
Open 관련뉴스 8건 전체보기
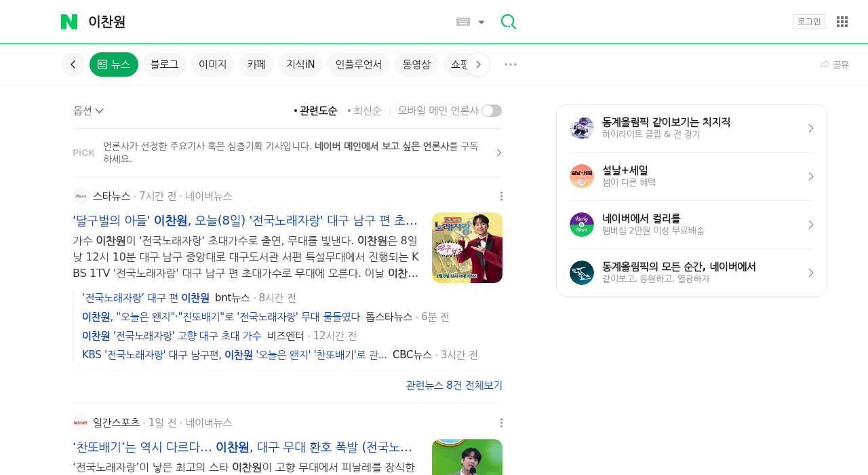pos(454,385)
